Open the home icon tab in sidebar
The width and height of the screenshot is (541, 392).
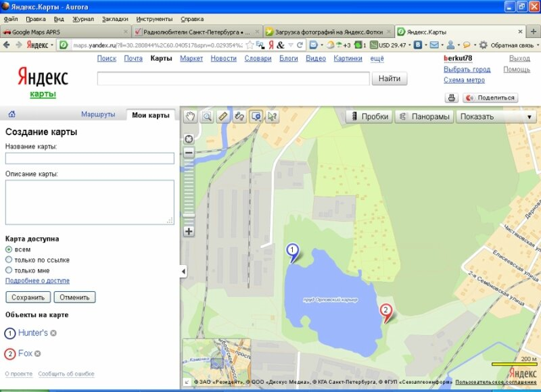(12, 114)
